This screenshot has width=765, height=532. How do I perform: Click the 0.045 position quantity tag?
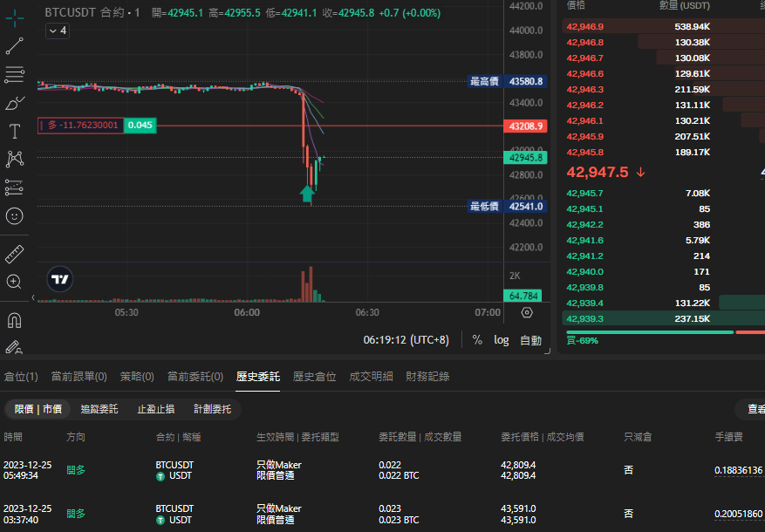click(140, 126)
